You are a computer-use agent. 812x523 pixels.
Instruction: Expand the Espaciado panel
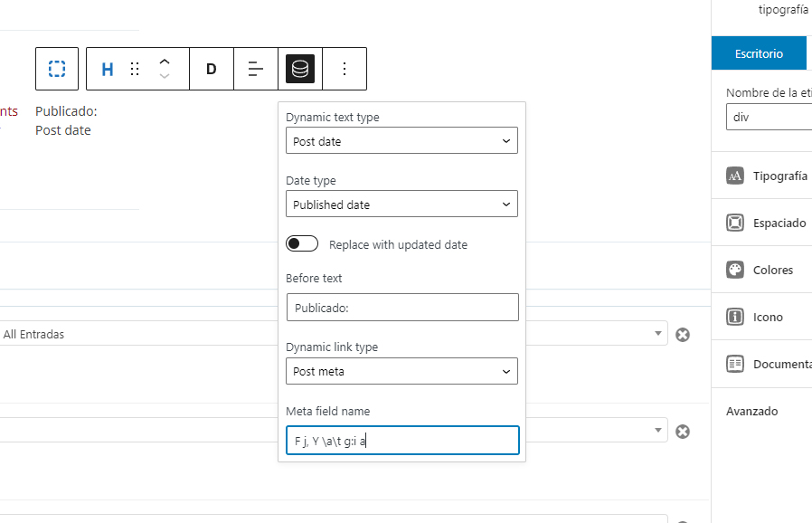tap(761, 223)
